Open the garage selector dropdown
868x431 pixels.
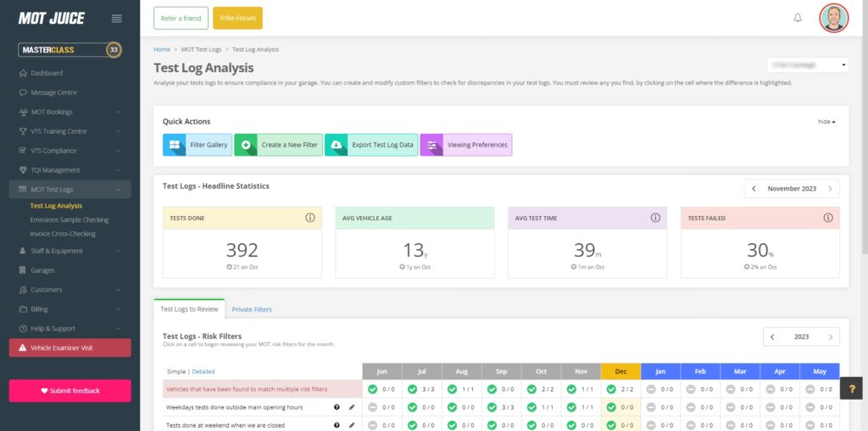click(807, 65)
